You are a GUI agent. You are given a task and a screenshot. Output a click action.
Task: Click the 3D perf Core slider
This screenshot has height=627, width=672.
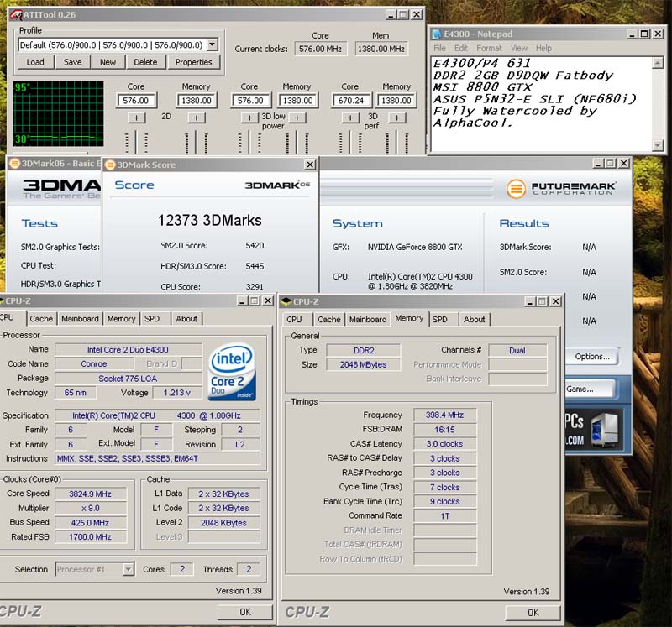coord(350,143)
